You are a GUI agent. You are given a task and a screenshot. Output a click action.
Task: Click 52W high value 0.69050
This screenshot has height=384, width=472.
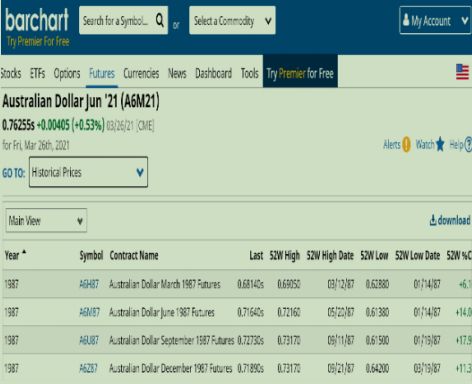pyautogui.click(x=289, y=284)
